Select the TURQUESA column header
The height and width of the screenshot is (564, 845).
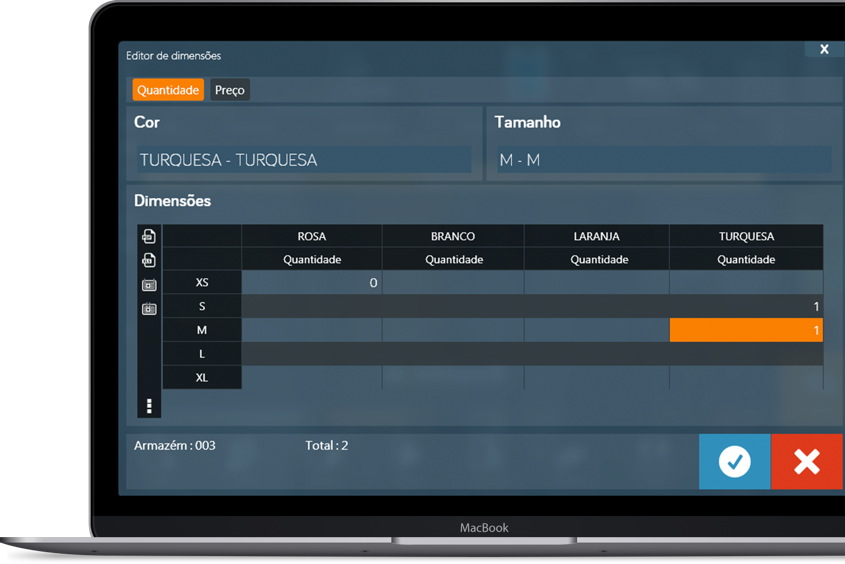pos(746,237)
